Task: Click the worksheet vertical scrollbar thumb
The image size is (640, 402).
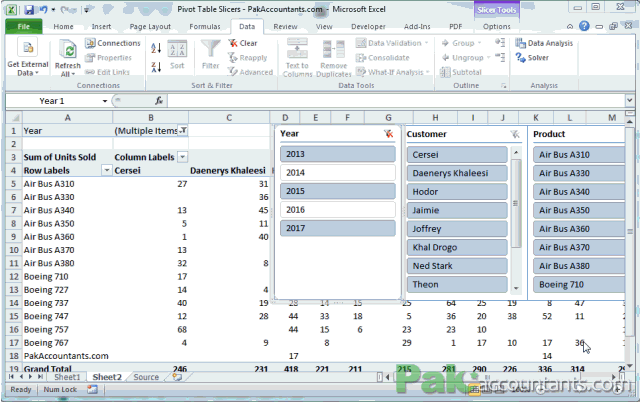Action: [630, 232]
